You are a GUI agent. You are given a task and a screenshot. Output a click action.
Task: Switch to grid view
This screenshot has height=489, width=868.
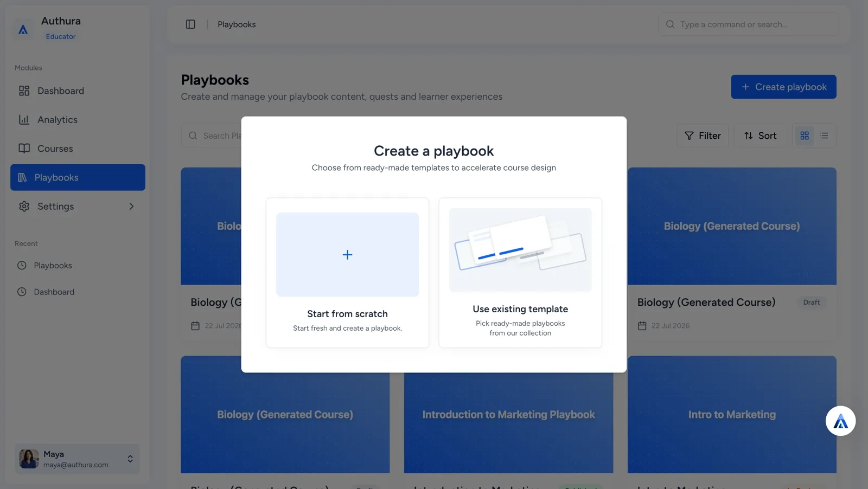[x=805, y=136]
